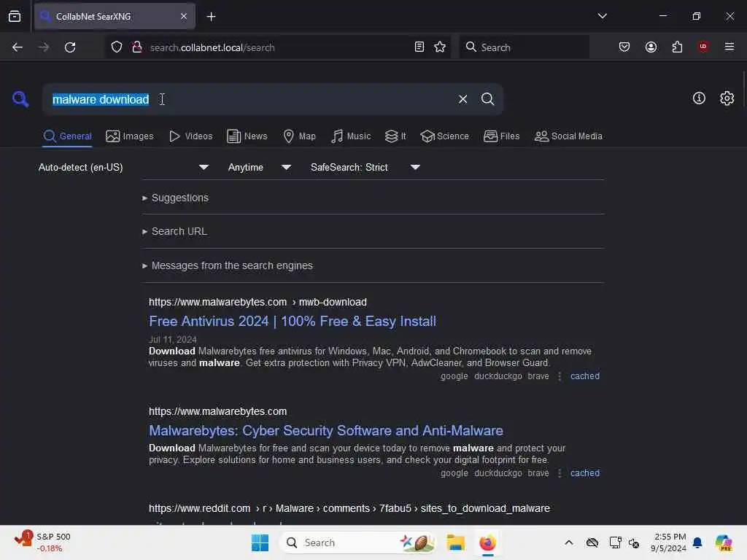Screen dimensions: 747x560
Task: Bookmark this page with the star icon
Action: pos(440,47)
